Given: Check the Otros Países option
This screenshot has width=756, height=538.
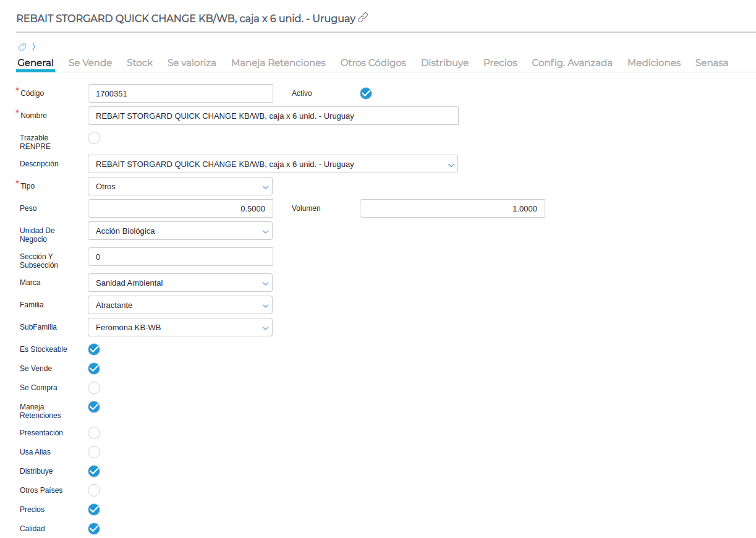Looking at the screenshot, I should point(94,490).
